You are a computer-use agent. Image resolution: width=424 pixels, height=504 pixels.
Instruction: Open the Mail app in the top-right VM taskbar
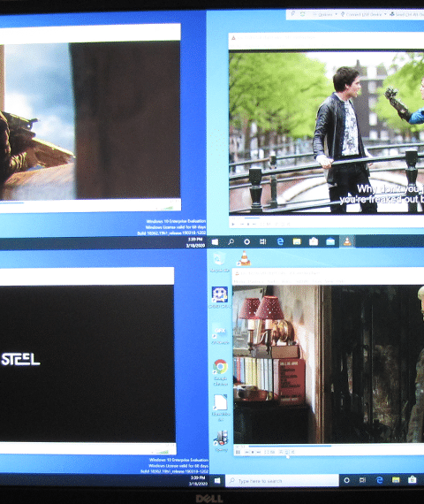tap(330, 241)
